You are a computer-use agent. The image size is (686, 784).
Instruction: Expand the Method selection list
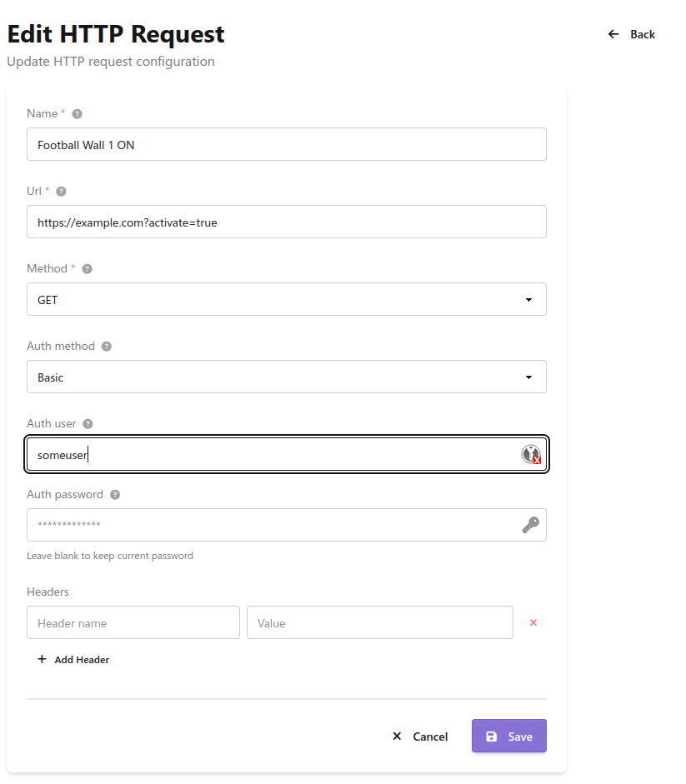click(x=528, y=298)
